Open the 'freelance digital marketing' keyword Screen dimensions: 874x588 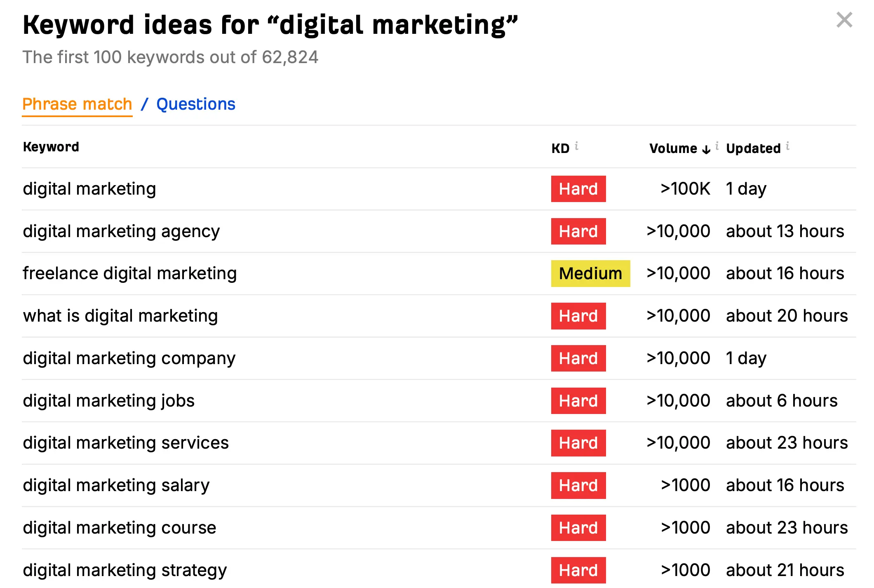click(129, 273)
